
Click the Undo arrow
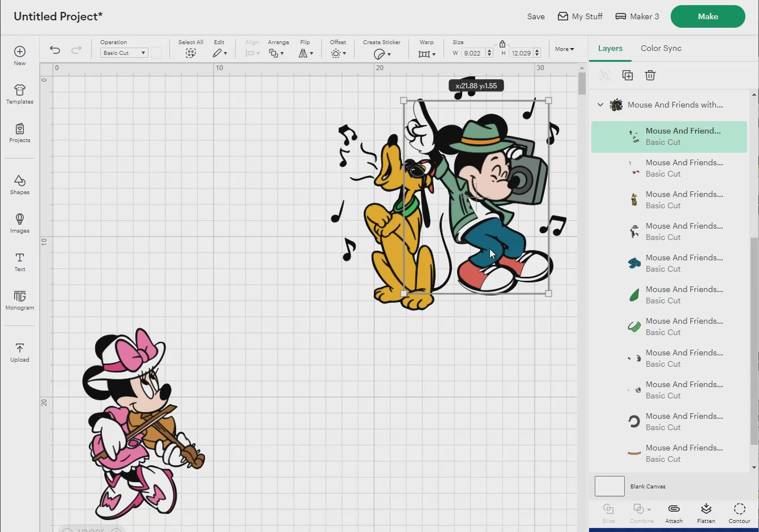pyautogui.click(x=55, y=50)
